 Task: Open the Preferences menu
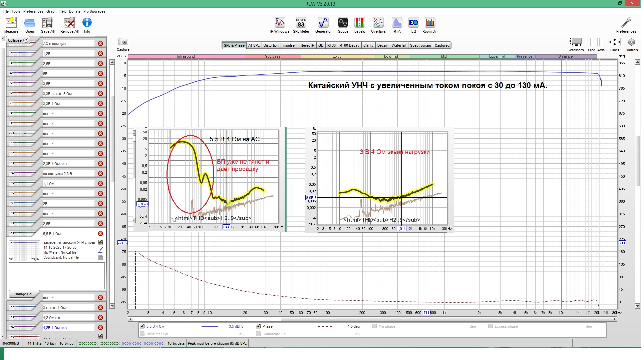click(x=33, y=11)
